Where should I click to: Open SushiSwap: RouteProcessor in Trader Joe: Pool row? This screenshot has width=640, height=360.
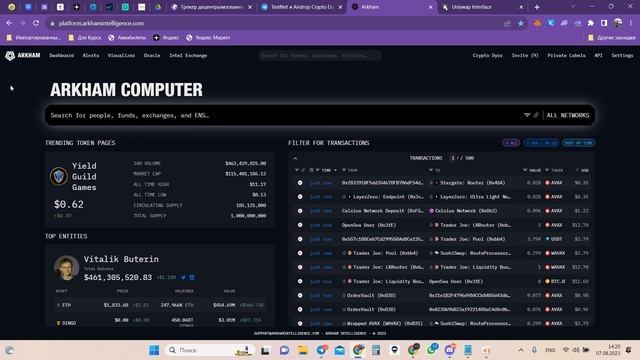[x=476, y=253]
